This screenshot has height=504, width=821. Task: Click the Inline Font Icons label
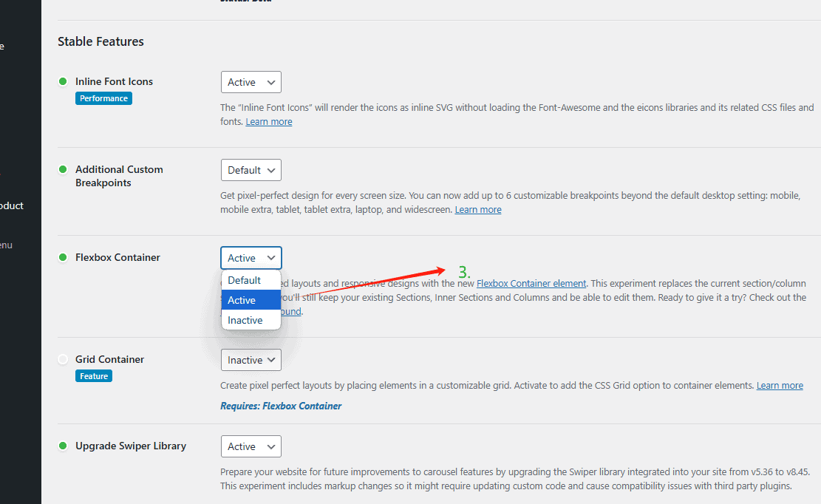[x=114, y=81]
